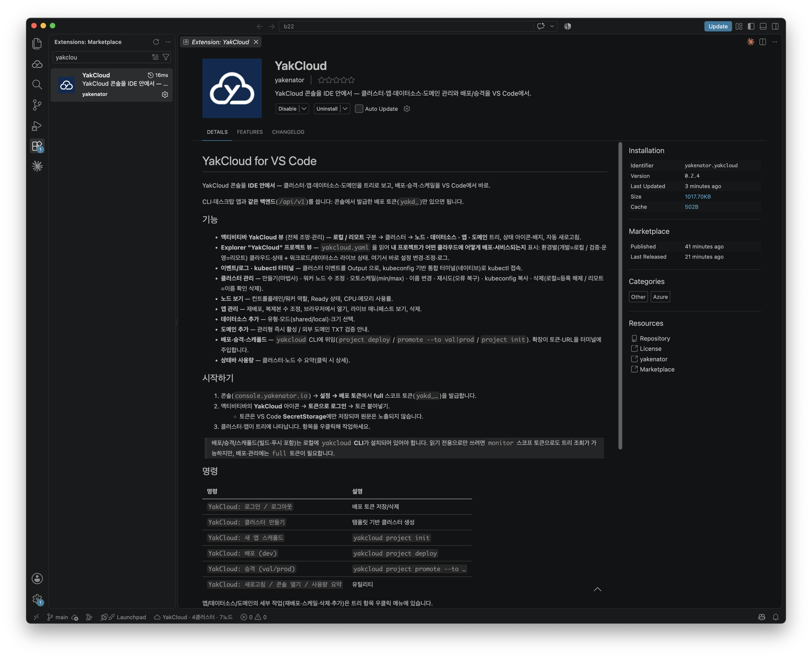Image resolution: width=812 pixels, height=658 pixels.
Task: Toggle the secondary side bar
Action: (x=775, y=26)
